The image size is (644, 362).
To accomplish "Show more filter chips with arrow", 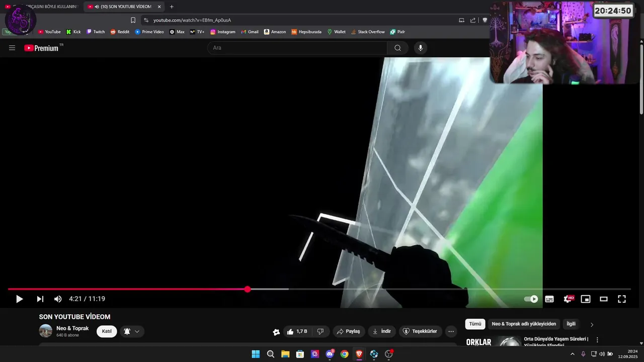I will click(x=592, y=325).
